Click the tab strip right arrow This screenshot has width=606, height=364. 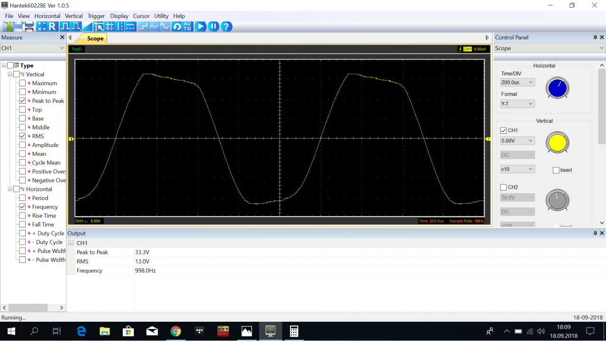tap(487, 38)
